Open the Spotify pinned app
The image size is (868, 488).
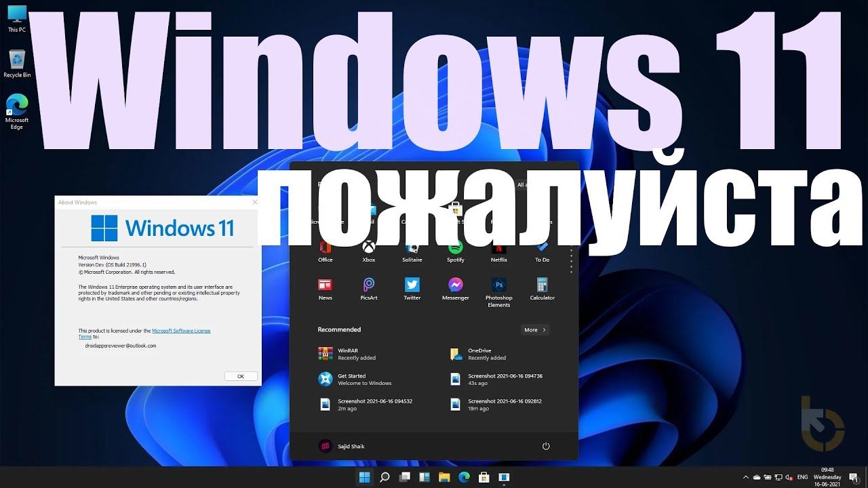pos(456,251)
